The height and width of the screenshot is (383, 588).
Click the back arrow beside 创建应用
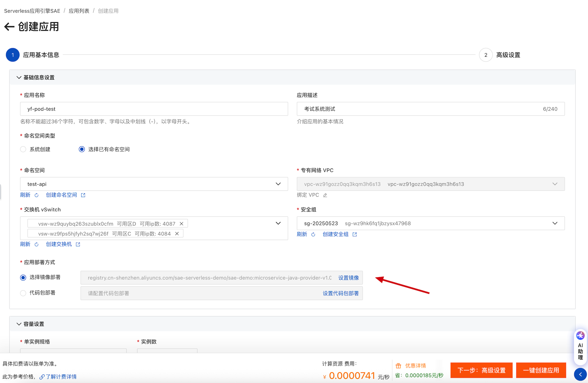click(9, 27)
